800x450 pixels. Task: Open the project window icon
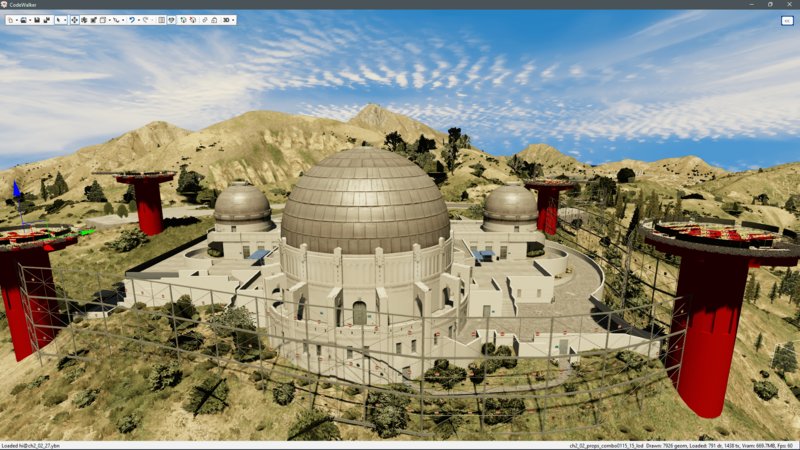click(x=171, y=20)
